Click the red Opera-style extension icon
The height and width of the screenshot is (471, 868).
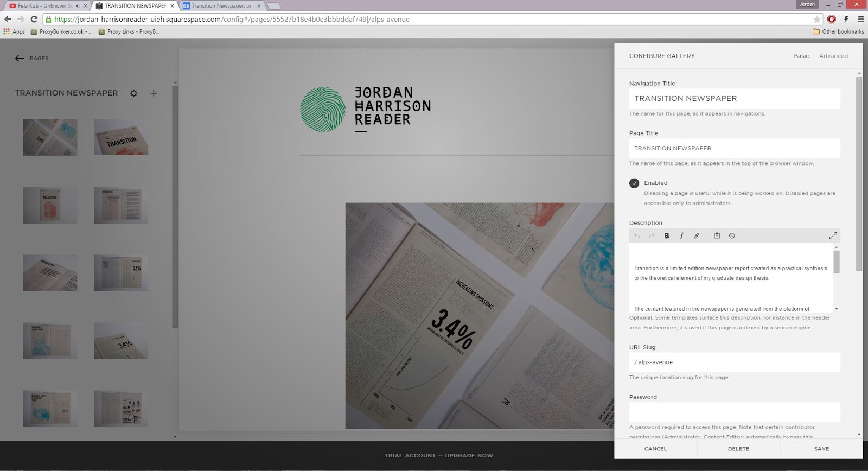point(832,19)
